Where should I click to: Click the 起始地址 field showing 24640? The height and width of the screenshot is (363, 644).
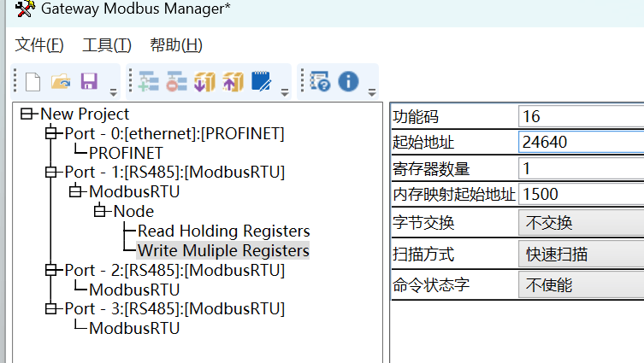582,142
